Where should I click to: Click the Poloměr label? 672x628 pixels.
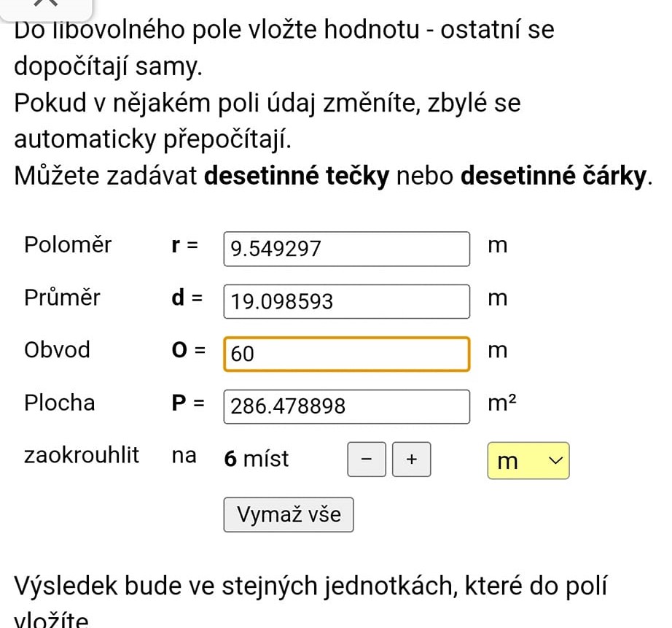[x=68, y=245]
